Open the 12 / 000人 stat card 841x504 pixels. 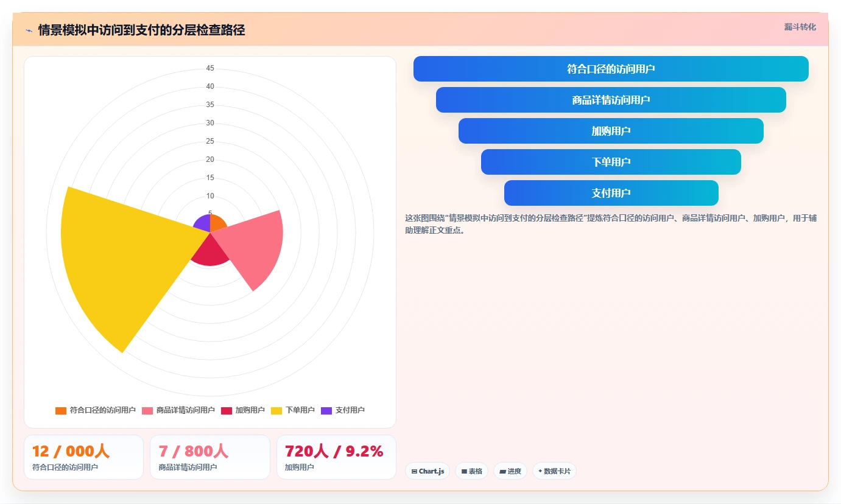click(83, 457)
